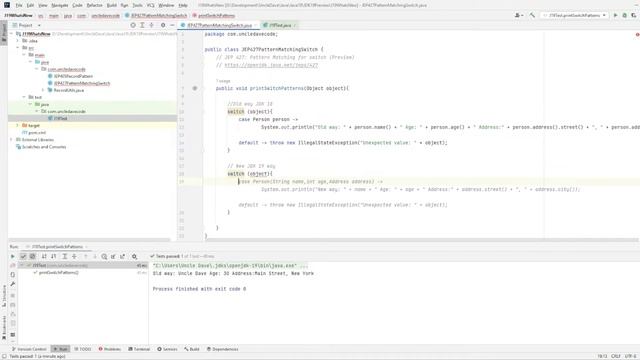Click printSwitchPatterns breadcrumb in navigation bar
The height and width of the screenshot is (360, 640).
(214, 16)
